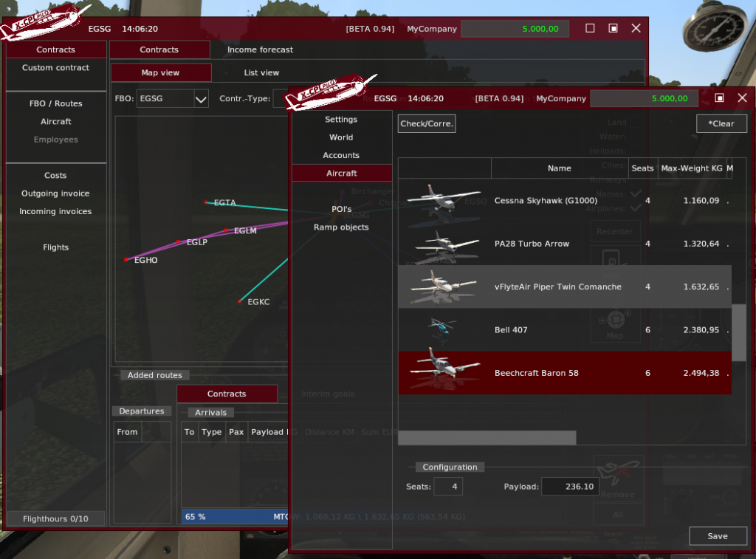Click the Save button
The width and height of the screenshot is (756, 559).
[x=717, y=535]
